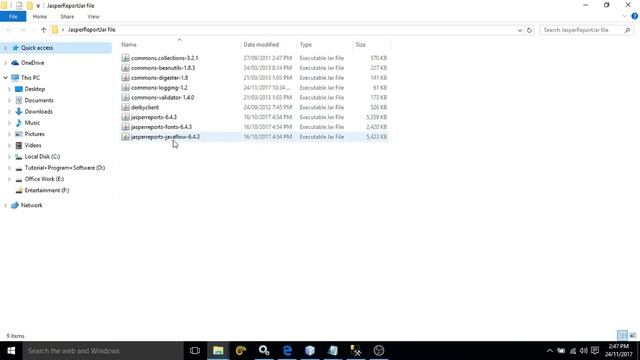
Task: Select OneDrive in navigation pane
Action: pos(32,63)
